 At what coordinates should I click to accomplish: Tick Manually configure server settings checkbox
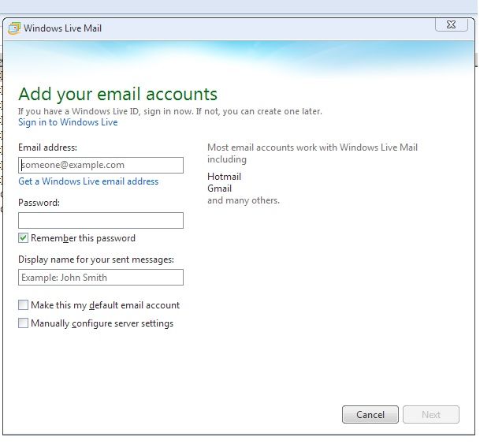click(23, 323)
